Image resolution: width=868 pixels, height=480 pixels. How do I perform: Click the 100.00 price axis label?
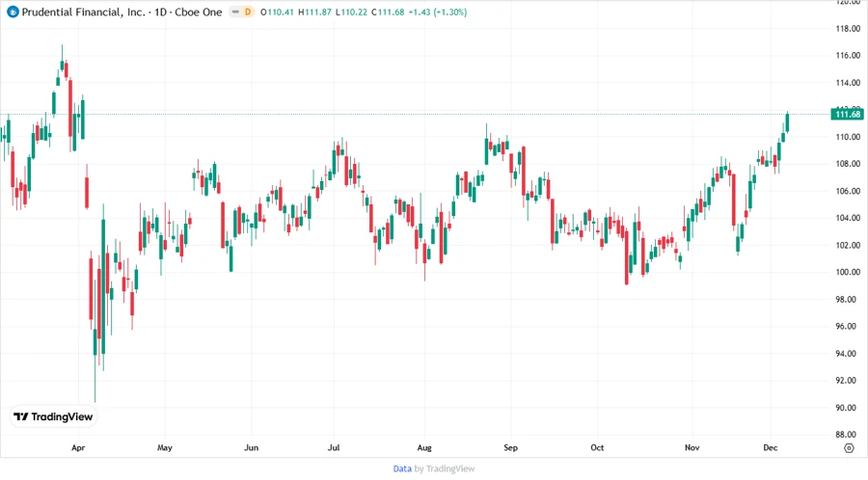[x=848, y=272]
